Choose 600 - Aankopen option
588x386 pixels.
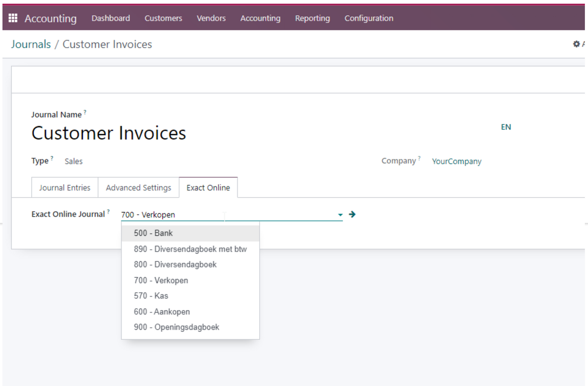162,312
